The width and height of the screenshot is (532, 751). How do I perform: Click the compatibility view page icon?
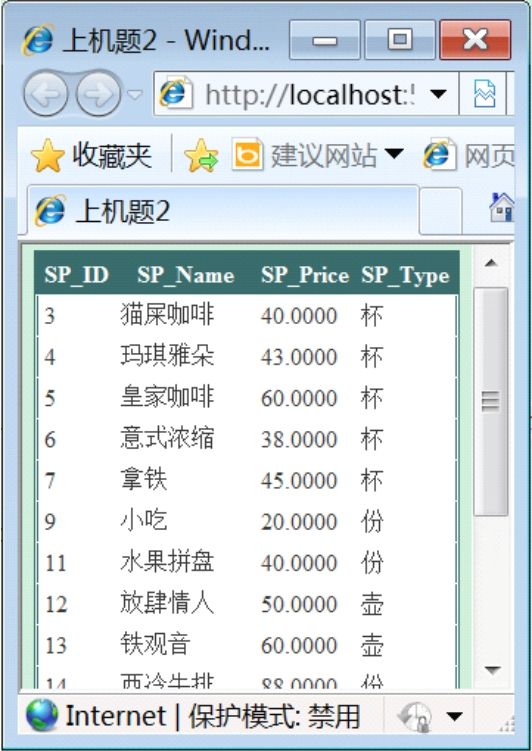coord(484,94)
